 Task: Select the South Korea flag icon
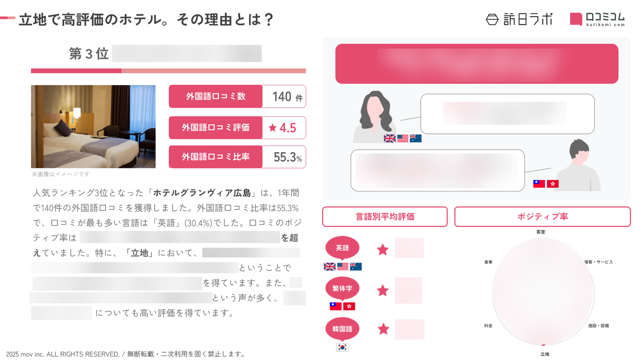pyautogui.click(x=342, y=347)
